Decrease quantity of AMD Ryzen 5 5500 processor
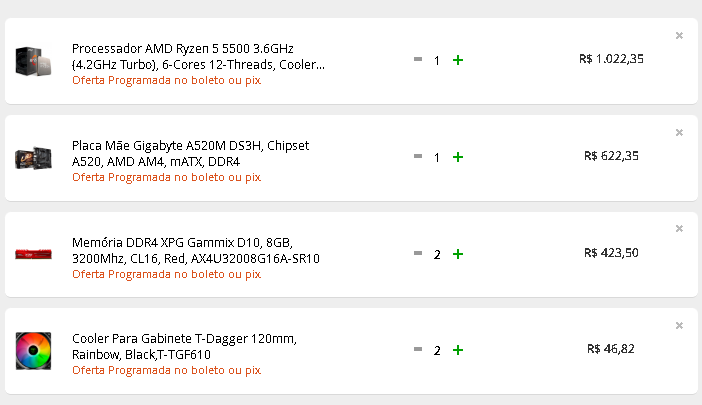 click(418, 59)
